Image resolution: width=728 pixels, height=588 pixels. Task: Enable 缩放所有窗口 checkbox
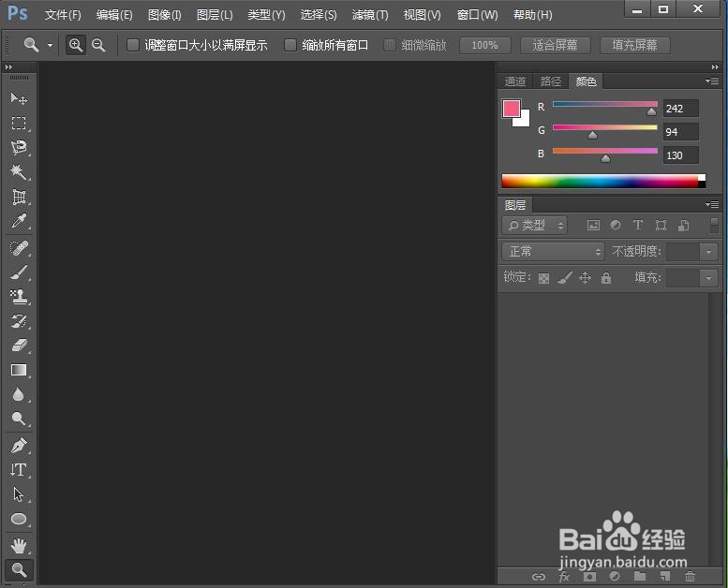(290, 45)
